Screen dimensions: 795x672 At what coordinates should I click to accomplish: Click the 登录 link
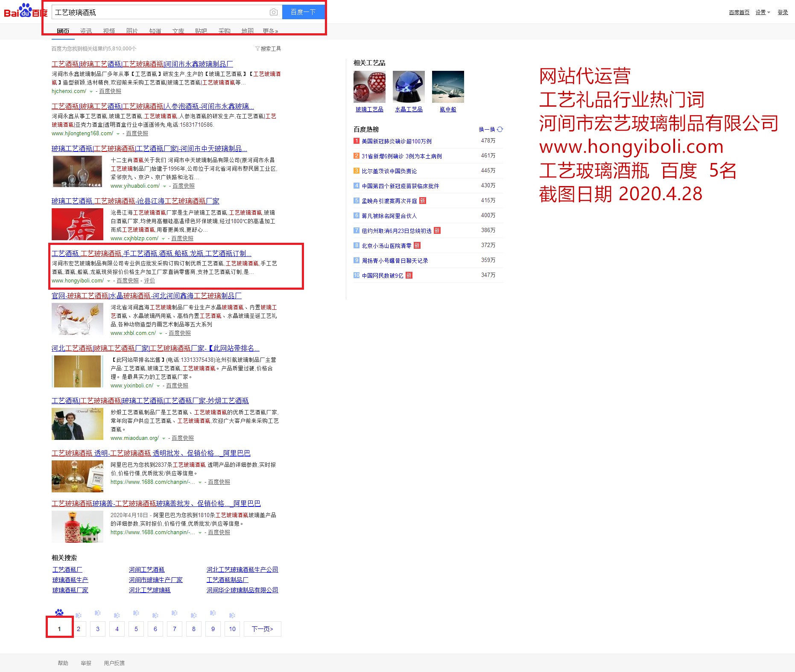pos(783,12)
